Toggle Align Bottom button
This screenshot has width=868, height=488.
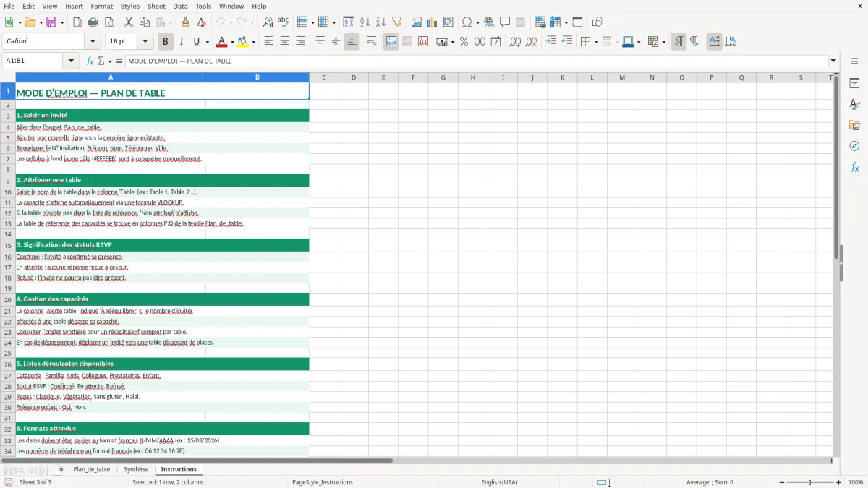(x=352, y=42)
